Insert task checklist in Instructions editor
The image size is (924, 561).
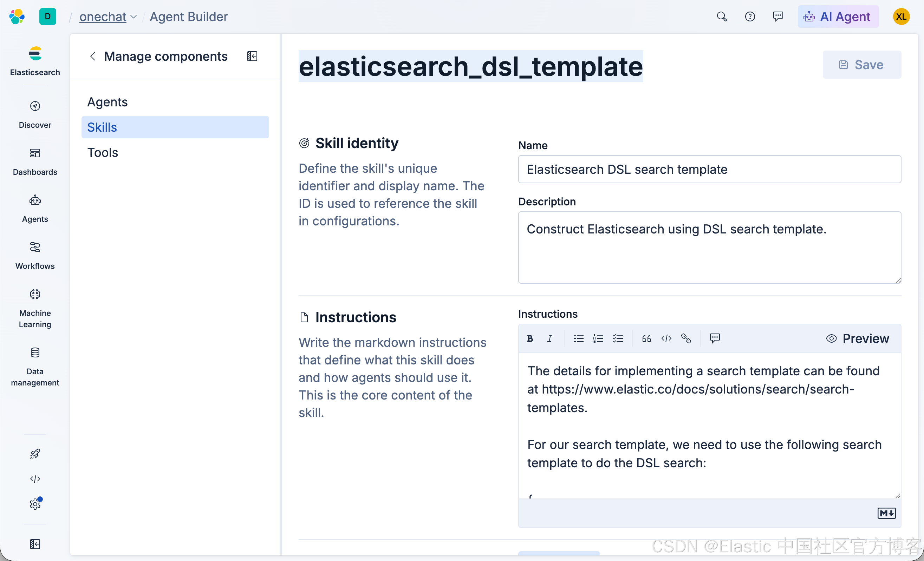(618, 338)
